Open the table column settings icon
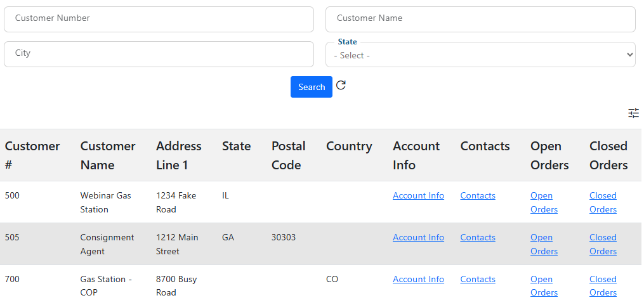 click(633, 113)
